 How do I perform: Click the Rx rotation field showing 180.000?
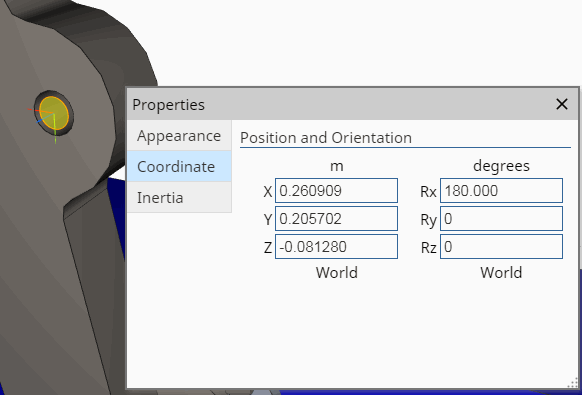pos(501,190)
